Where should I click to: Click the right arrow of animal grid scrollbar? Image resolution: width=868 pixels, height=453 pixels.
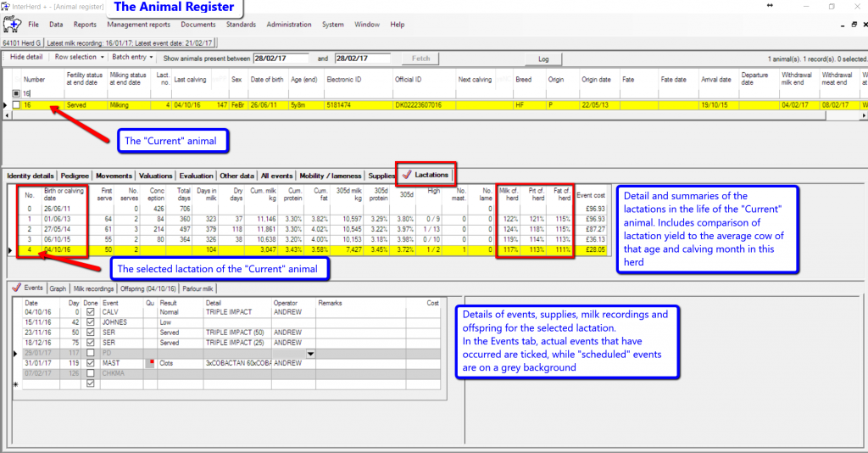point(864,115)
